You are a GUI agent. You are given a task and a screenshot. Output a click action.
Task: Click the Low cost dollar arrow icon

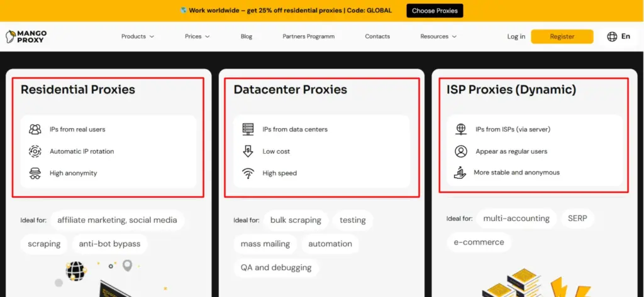(x=248, y=151)
